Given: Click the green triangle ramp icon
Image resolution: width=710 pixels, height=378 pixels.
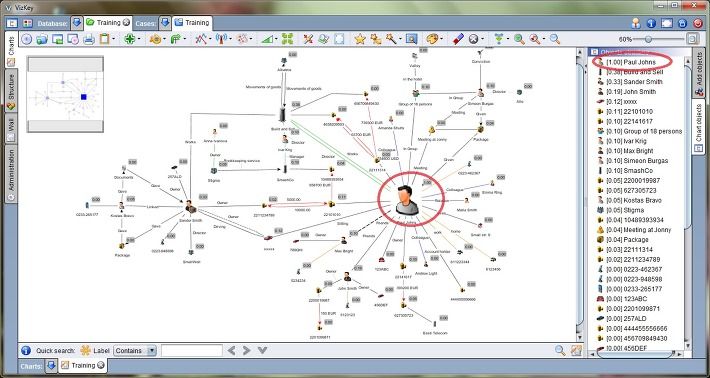Looking at the screenshot, I should (269, 39).
